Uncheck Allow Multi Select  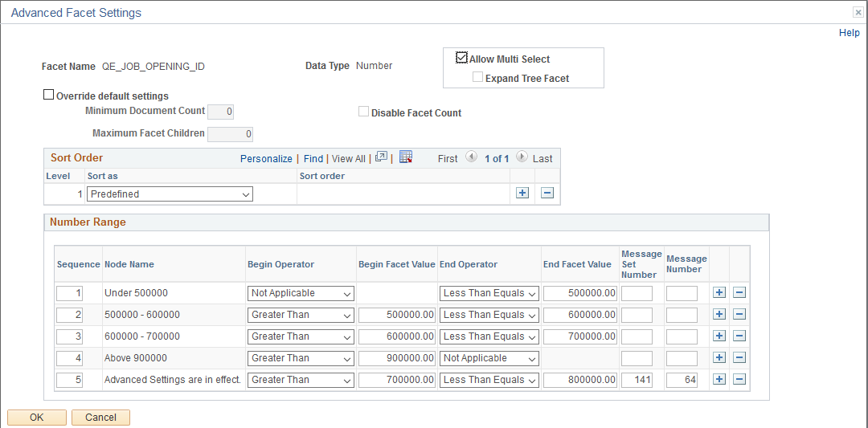point(461,58)
